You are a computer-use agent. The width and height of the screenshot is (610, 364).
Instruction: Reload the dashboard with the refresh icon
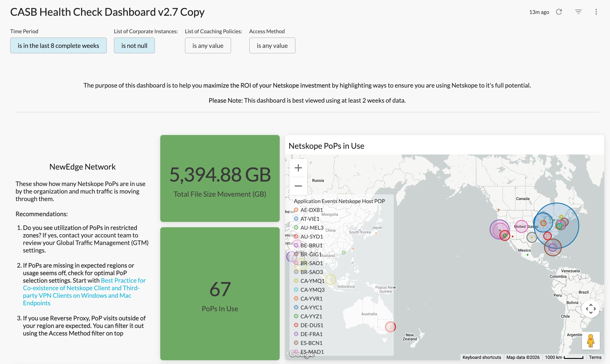click(559, 12)
